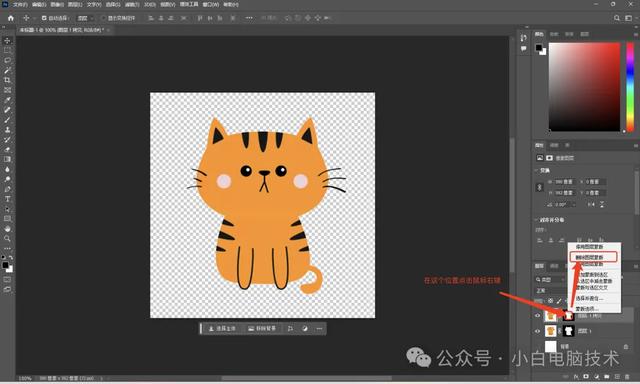Pick a hue on the rainbow color slider
This screenshot has width=640, height=384.
(630, 87)
